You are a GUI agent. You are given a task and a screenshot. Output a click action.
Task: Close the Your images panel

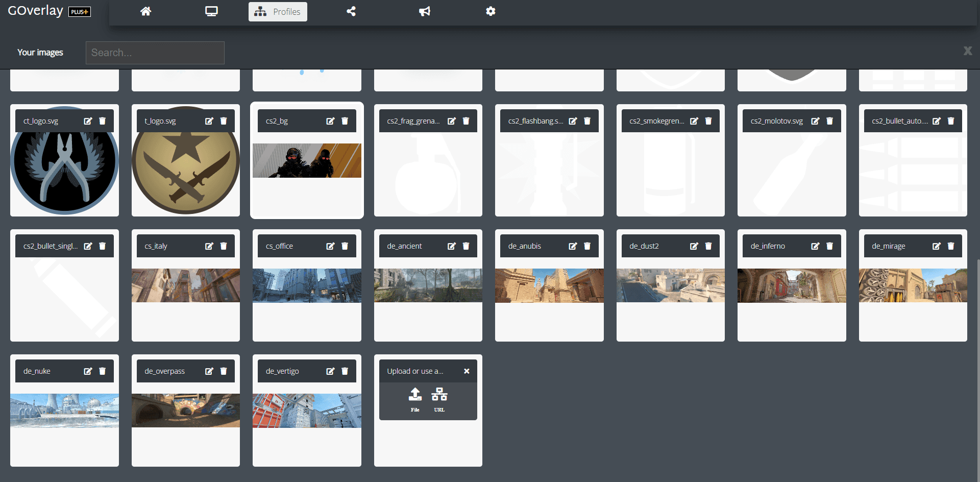[968, 51]
